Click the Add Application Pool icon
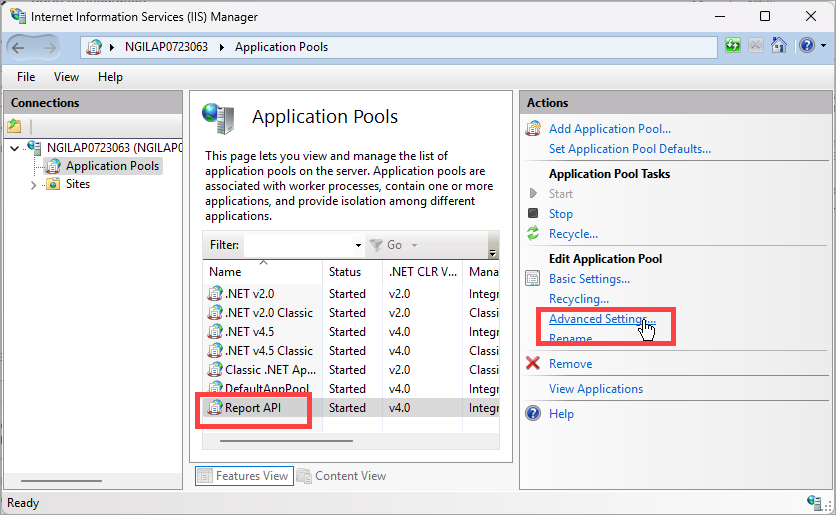 [533, 128]
